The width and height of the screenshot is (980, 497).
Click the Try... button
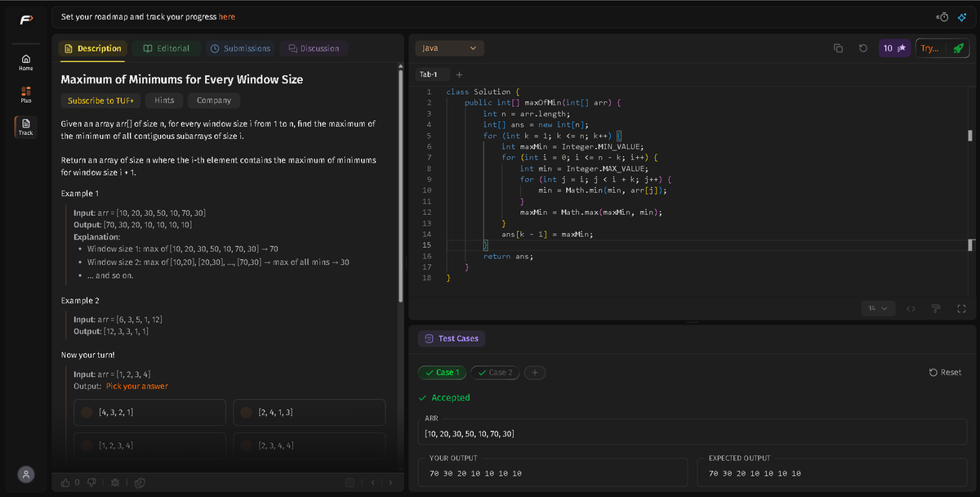coord(930,49)
